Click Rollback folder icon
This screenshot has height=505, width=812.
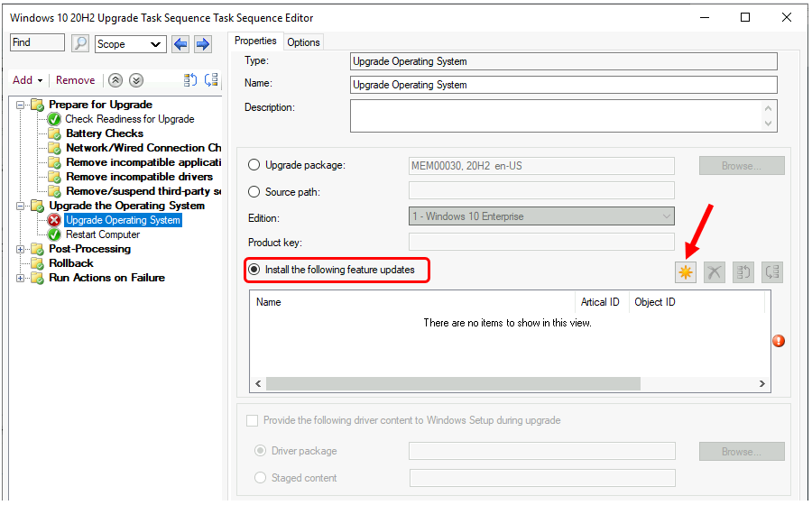pos(37,263)
